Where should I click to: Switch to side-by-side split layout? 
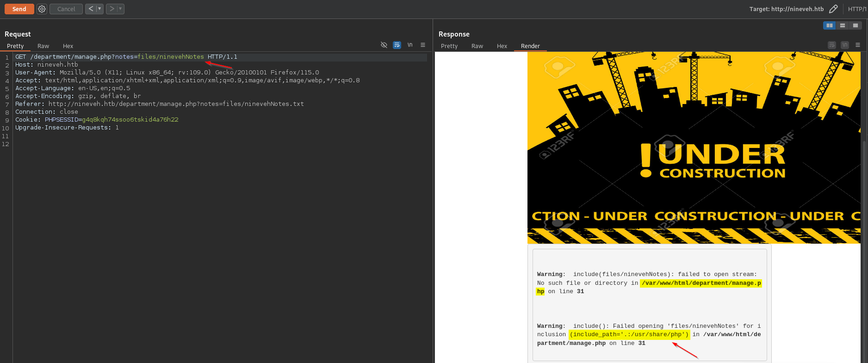point(829,25)
